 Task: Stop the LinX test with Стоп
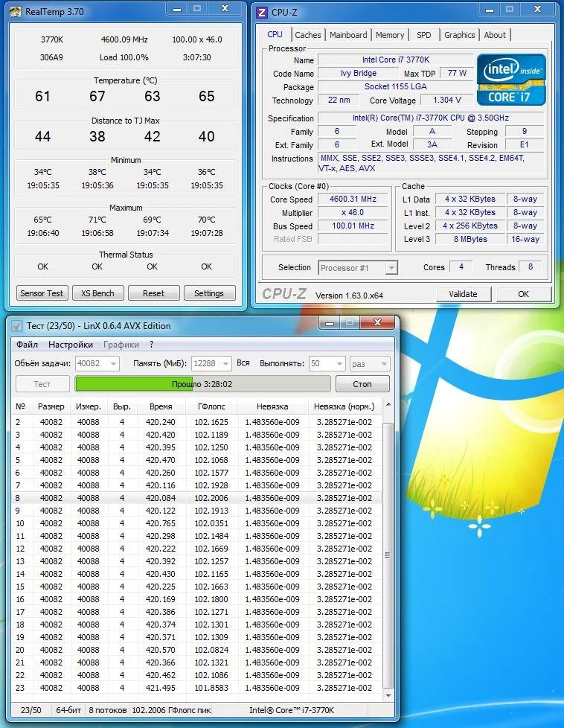tap(362, 384)
